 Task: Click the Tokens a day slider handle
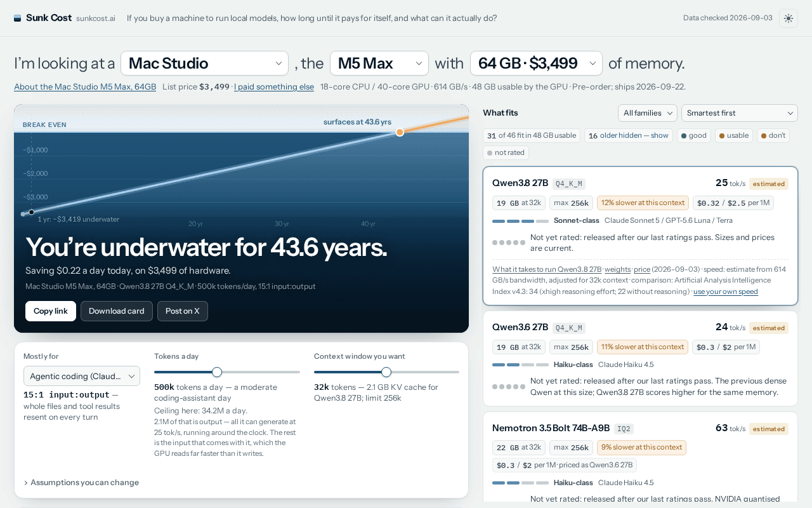click(217, 372)
